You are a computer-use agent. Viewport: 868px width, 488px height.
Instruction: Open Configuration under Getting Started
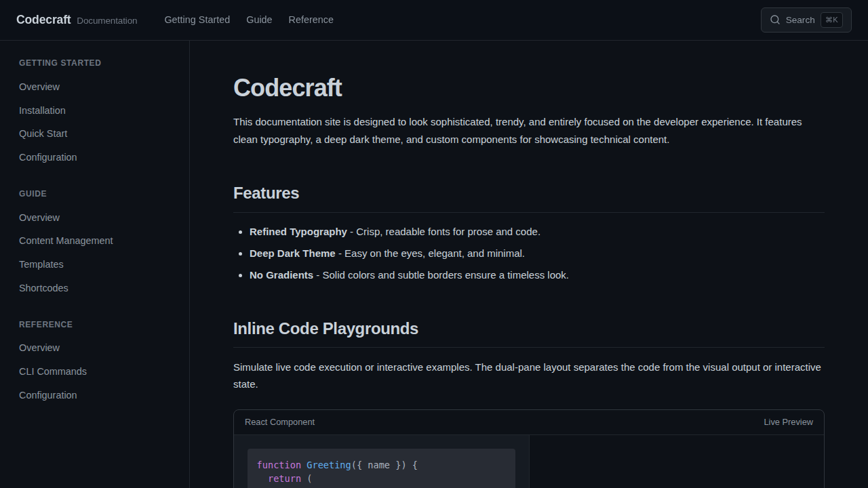pos(47,157)
